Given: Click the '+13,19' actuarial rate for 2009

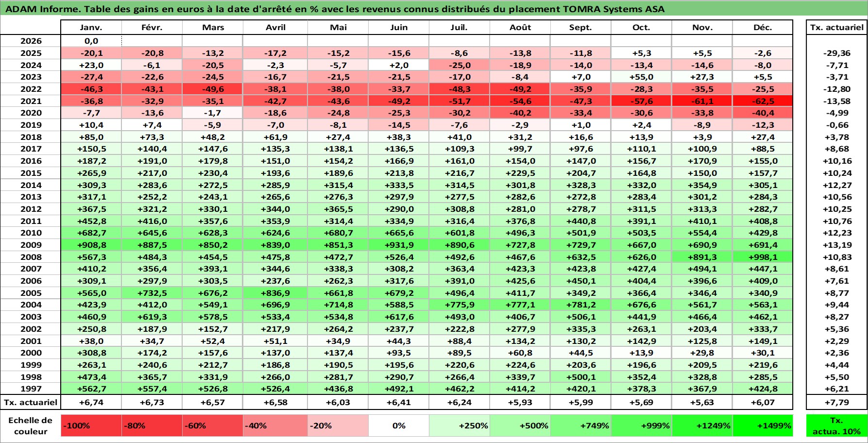Looking at the screenshot, I should tap(836, 245).
